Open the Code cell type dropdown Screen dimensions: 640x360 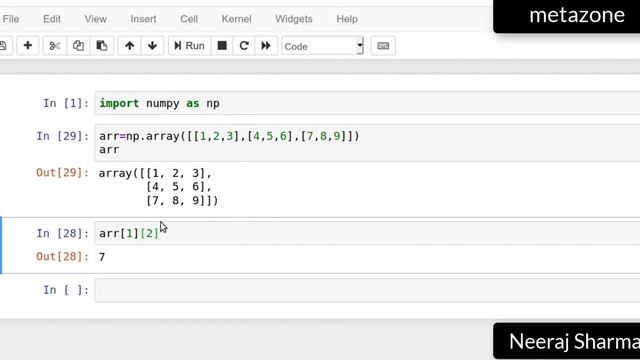pyautogui.click(x=322, y=46)
